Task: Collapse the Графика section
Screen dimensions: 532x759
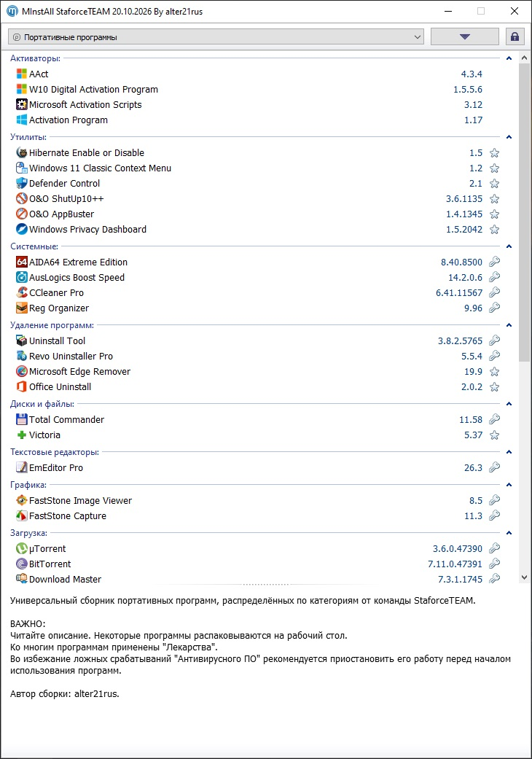Action: point(509,485)
